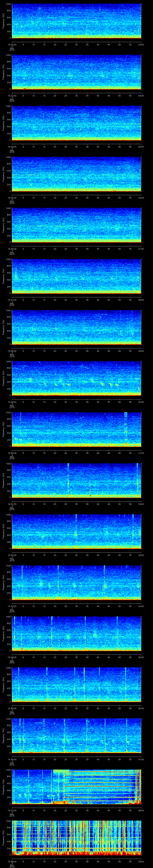
Task: Click the Frequency (Hz) axis label of the 19:25 panel
Action: click(x=4, y=174)
